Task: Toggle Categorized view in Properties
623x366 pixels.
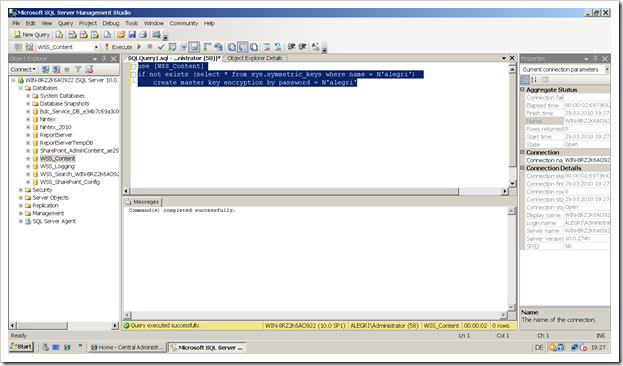Action: click(524, 80)
